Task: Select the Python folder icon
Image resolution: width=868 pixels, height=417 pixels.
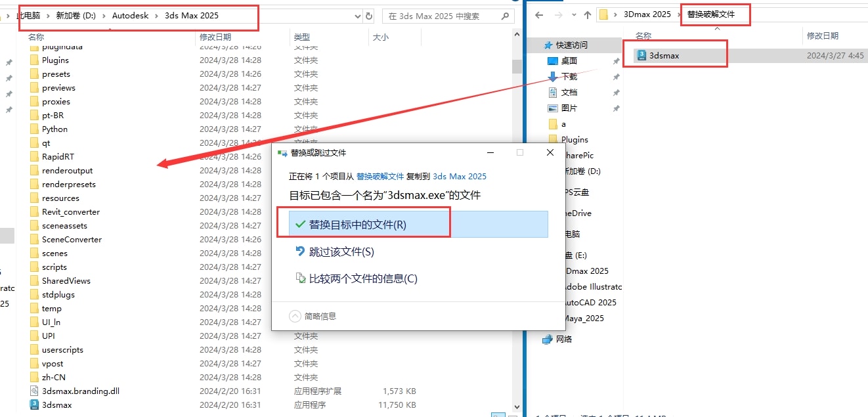Action: 35,129
